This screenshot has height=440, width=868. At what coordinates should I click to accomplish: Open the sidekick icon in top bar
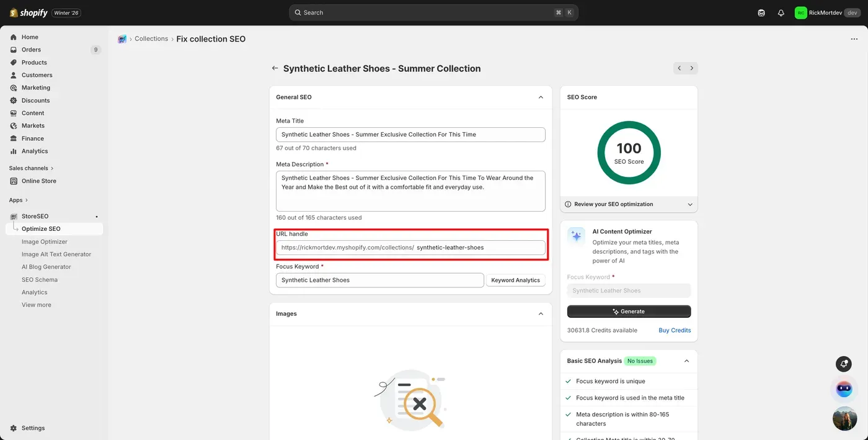point(761,12)
